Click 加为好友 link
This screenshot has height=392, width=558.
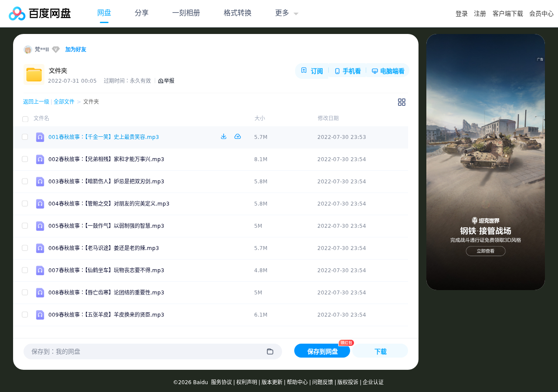[76, 50]
